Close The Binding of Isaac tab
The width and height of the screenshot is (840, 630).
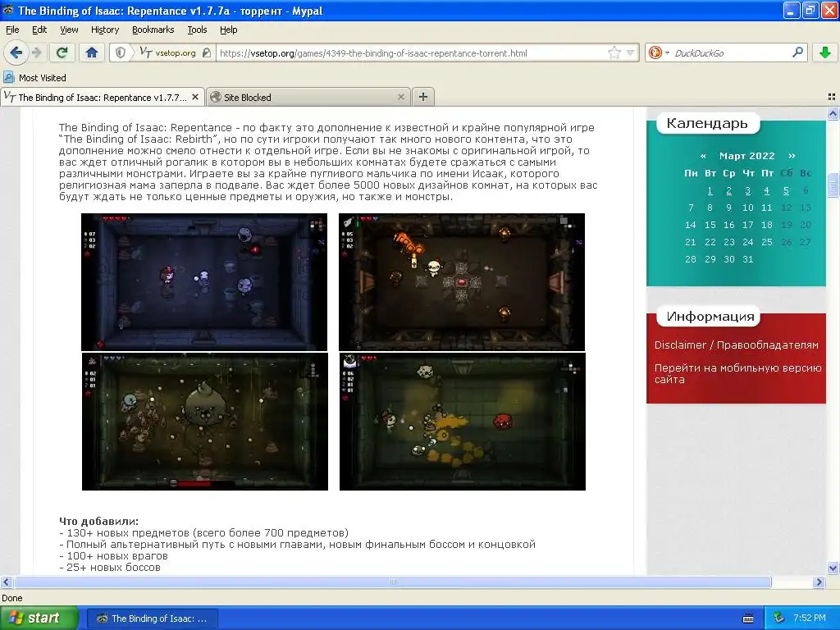coord(195,97)
